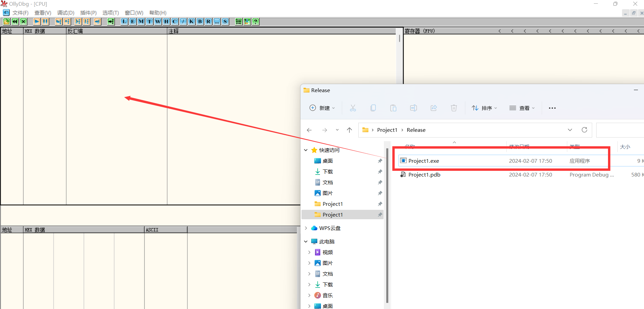Viewport: 644px width, 309px height.
Task: Expand the 音乐 node under 此电脑
Action: [309, 296]
